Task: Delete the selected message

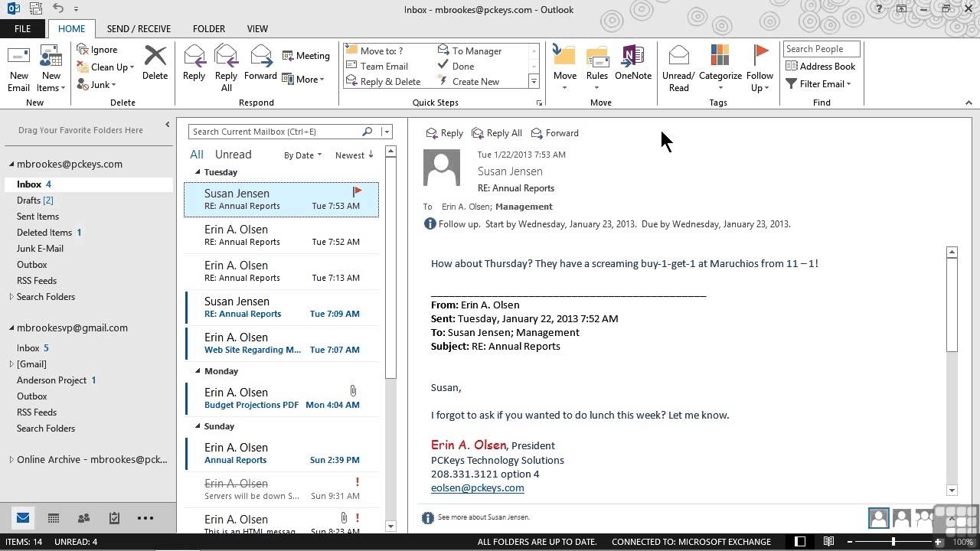Action: [x=155, y=63]
